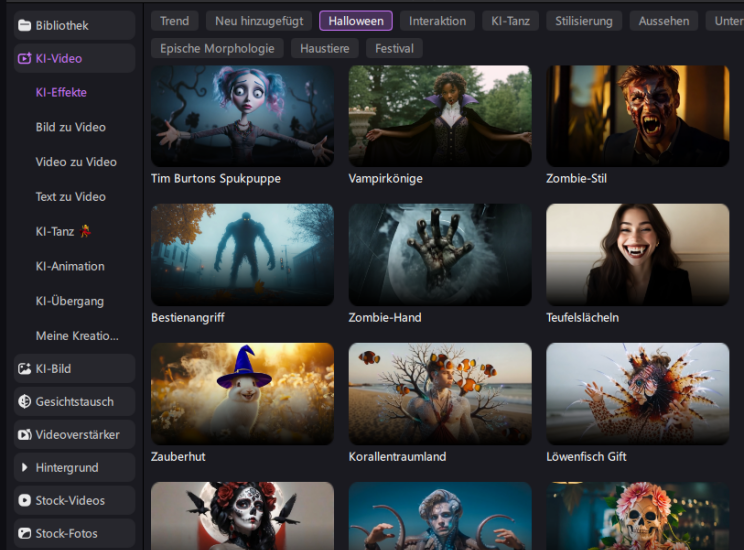Image resolution: width=744 pixels, height=550 pixels.
Task: Click the Gesichtstausch face icon
Action: click(x=25, y=402)
